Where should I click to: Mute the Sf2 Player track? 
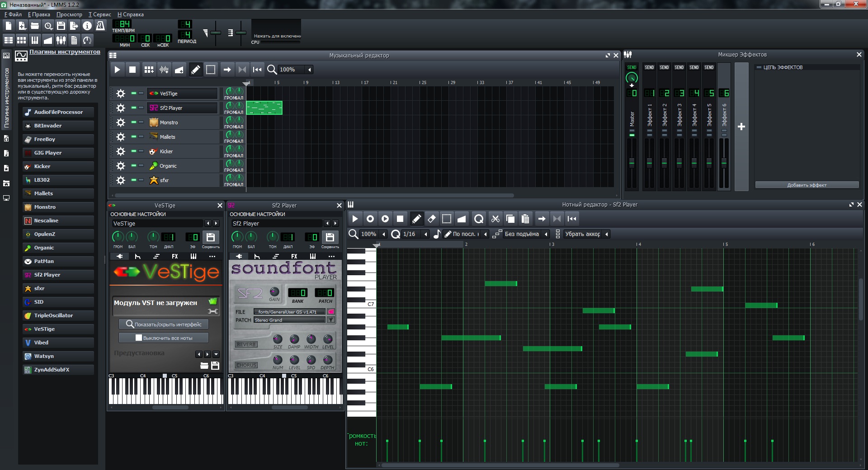click(134, 108)
